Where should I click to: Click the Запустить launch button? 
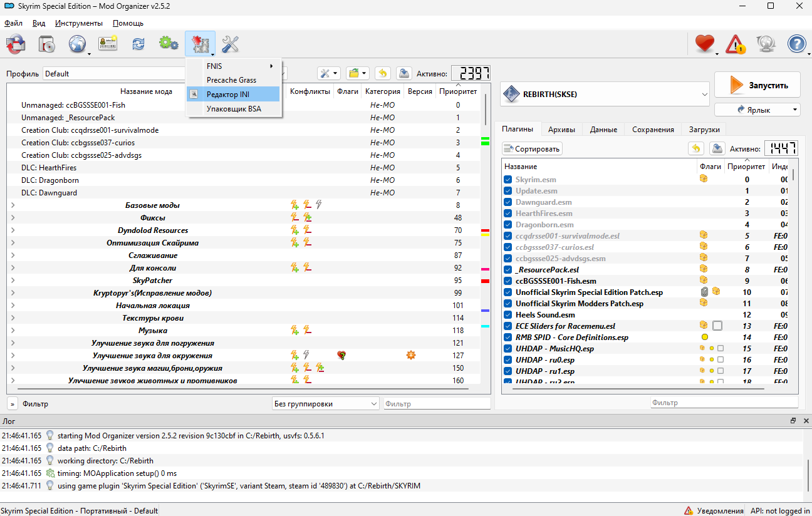click(x=757, y=85)
